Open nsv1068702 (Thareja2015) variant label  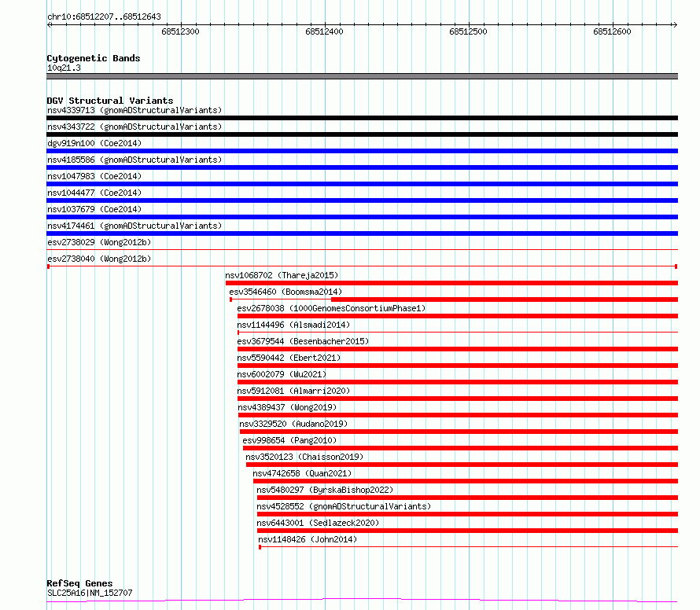click(282, 275)
